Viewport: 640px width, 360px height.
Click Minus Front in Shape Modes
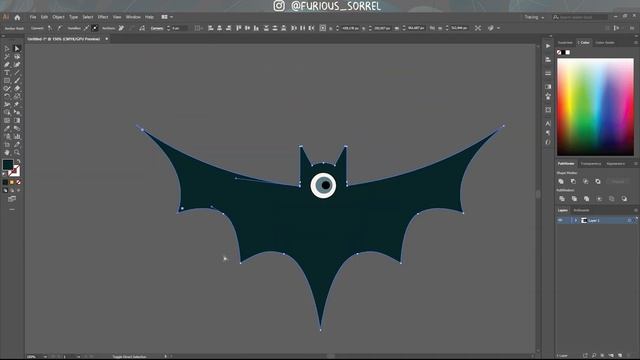tap(573, 181)
